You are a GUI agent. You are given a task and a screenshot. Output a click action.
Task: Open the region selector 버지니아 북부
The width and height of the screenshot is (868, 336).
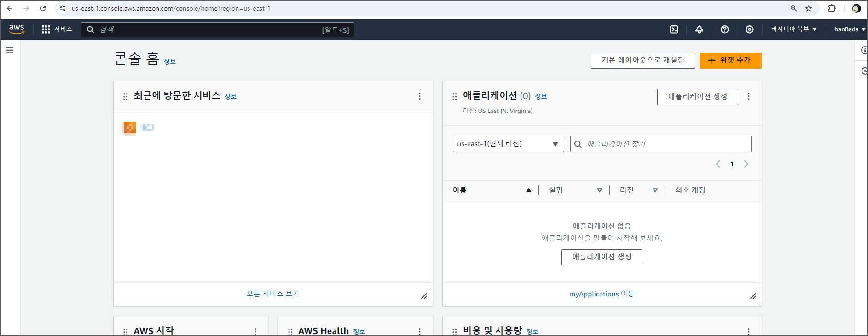pos(794,29)
